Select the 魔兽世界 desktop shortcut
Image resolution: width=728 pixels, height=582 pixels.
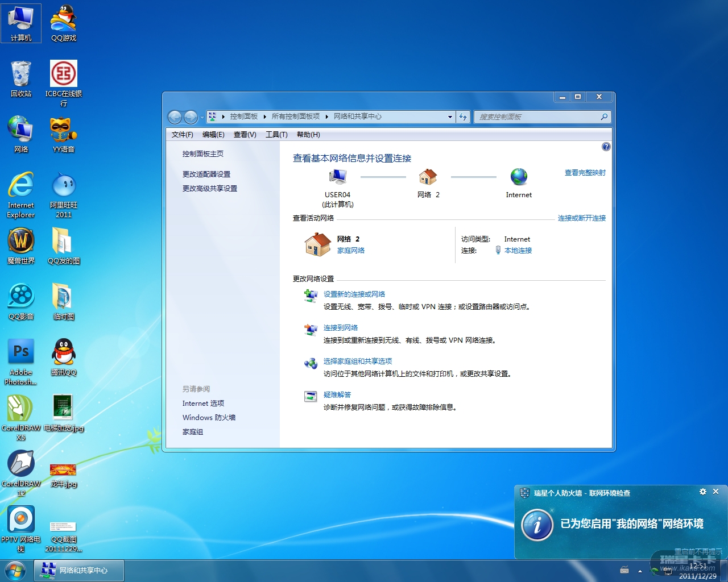point(21,246)
